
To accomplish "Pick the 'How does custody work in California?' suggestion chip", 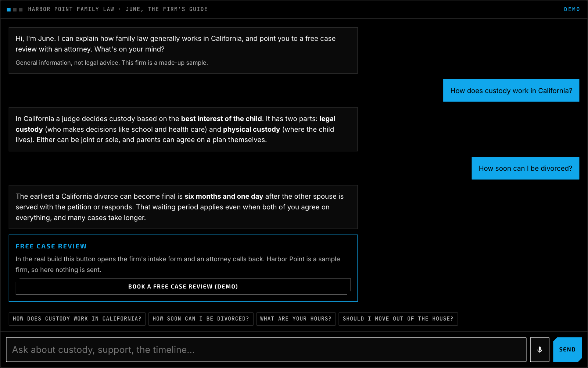I will point(77,319).
